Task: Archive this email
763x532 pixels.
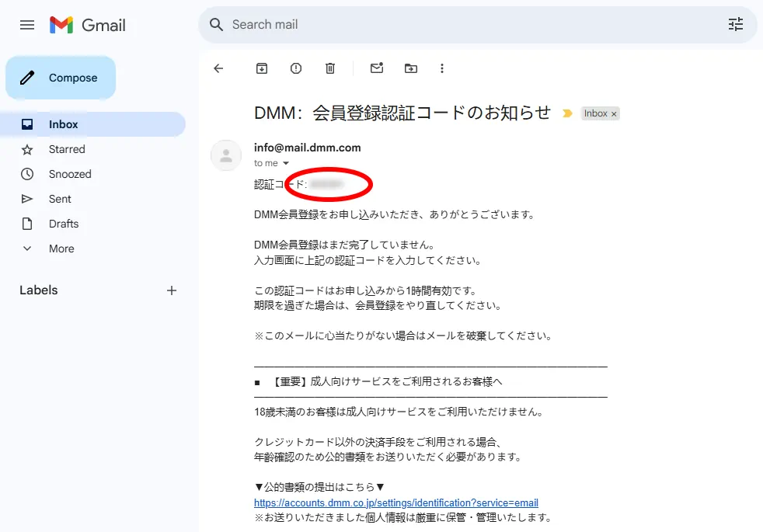Action: tap(262, 68)
